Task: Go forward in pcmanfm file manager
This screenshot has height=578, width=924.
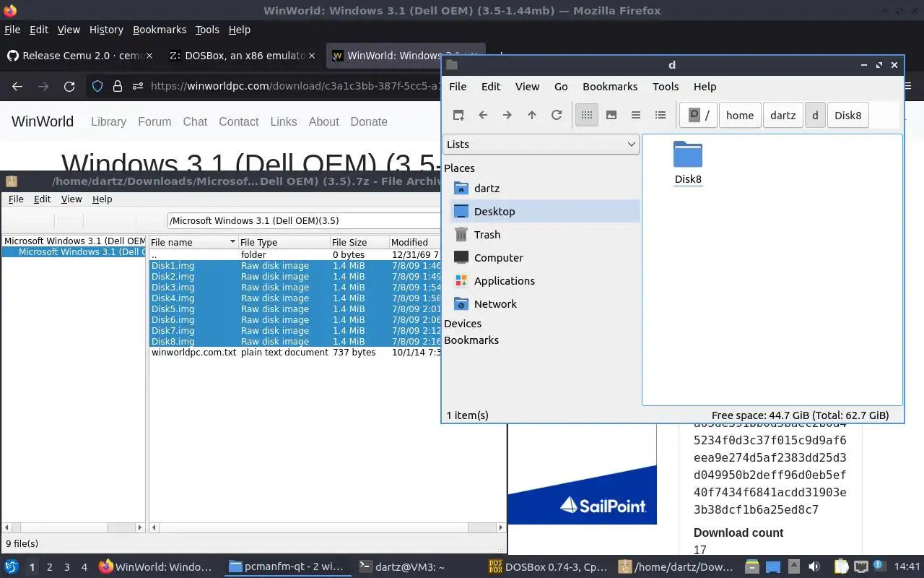Action: 507,115
